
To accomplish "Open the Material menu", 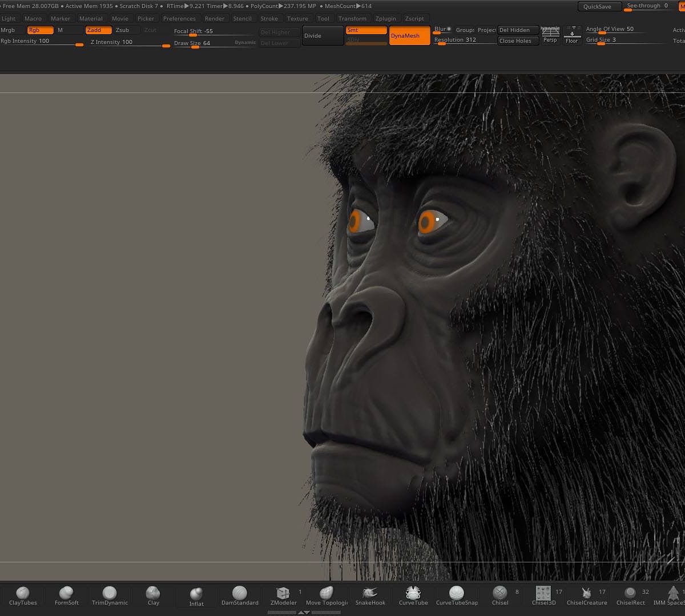I will [91, 19].
